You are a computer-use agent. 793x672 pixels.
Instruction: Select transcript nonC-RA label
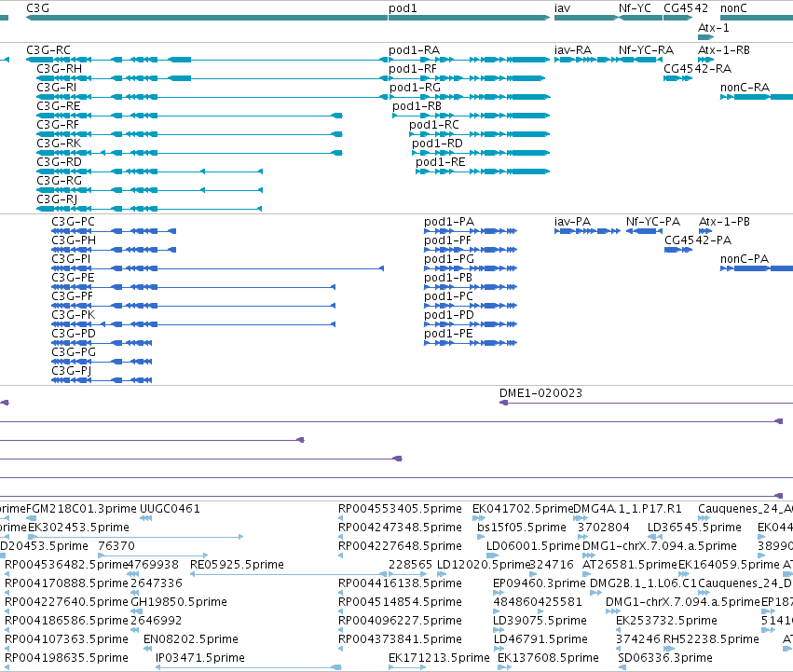pyautogui.click(x=745, y=88)
